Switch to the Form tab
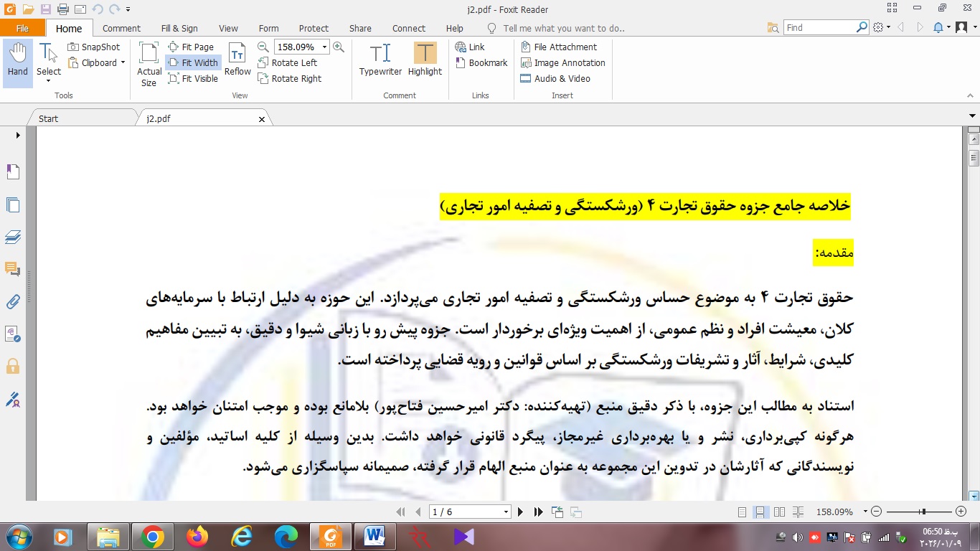This screenshot has height=551, width=980. coord(268,28)
